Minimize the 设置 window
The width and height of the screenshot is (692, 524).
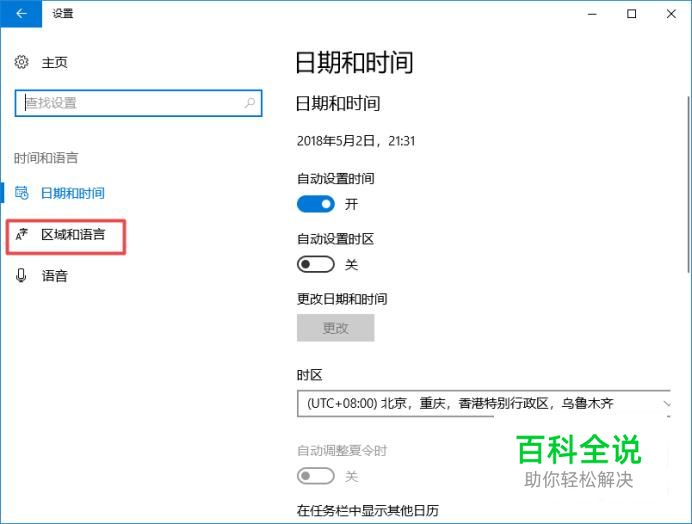click(x=592, y=14)
